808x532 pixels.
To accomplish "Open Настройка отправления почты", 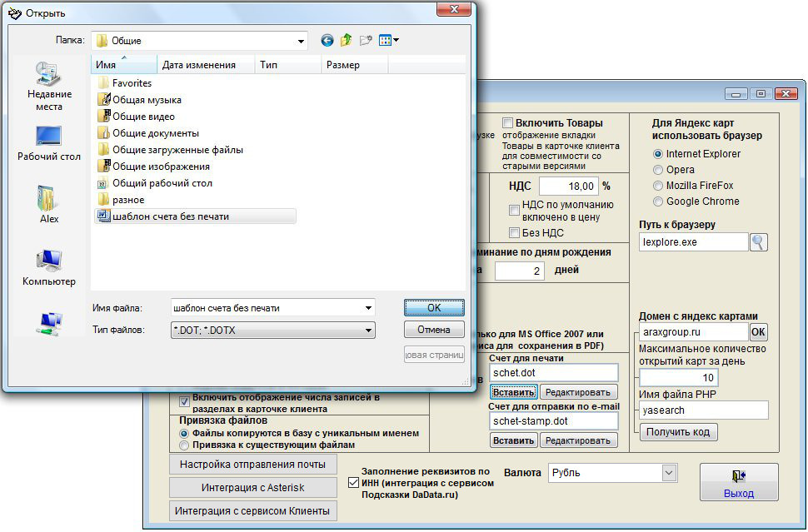I will coord(253,465).
